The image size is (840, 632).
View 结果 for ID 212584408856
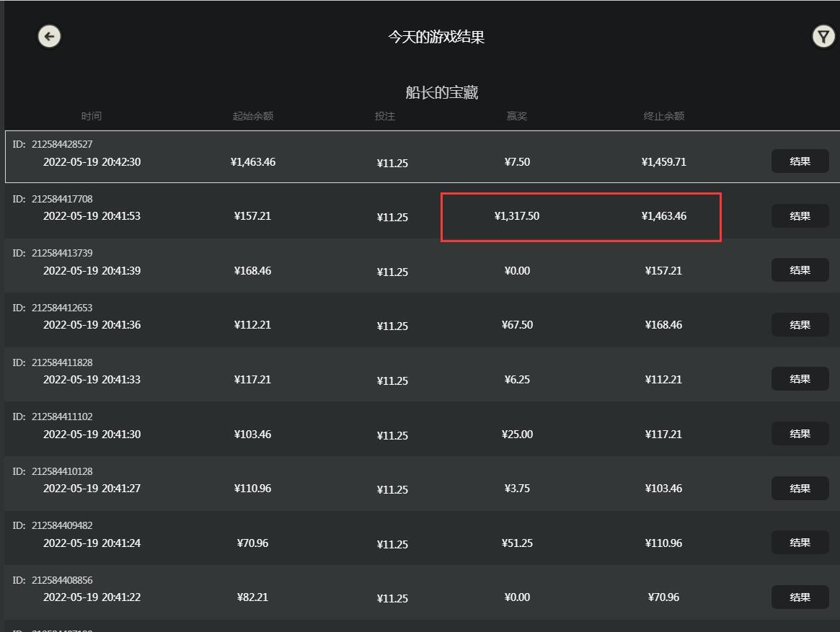pyautogui.click(x=800, y=597)
